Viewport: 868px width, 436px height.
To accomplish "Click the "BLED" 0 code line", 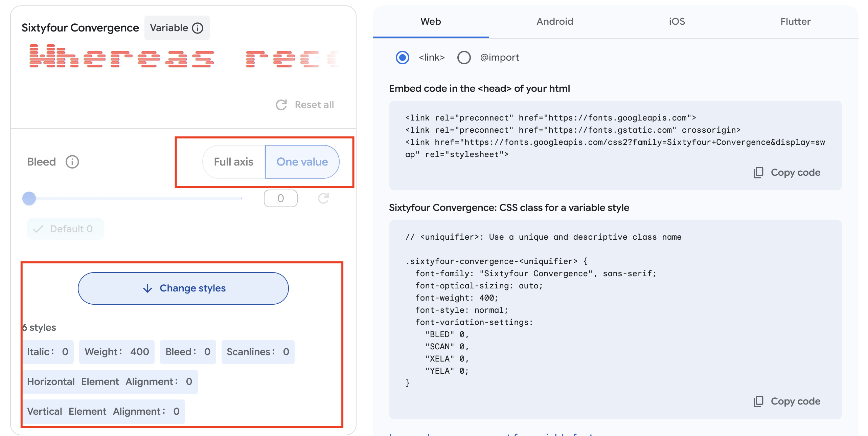I will point(447,334).
